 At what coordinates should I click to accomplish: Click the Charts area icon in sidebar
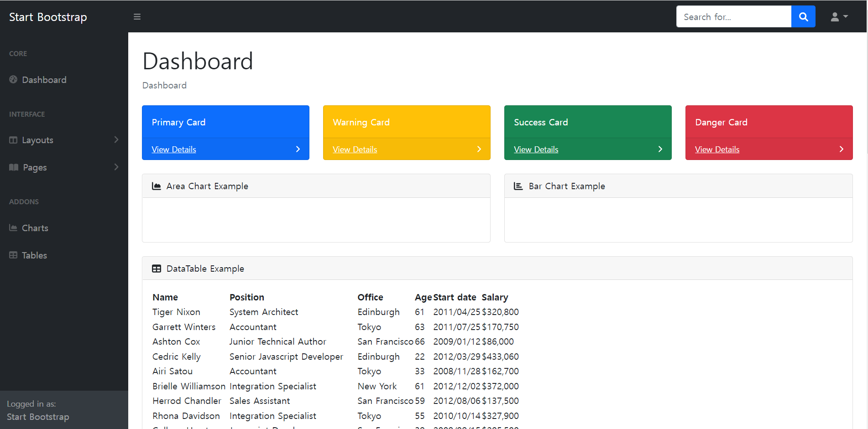click(13, 227)
